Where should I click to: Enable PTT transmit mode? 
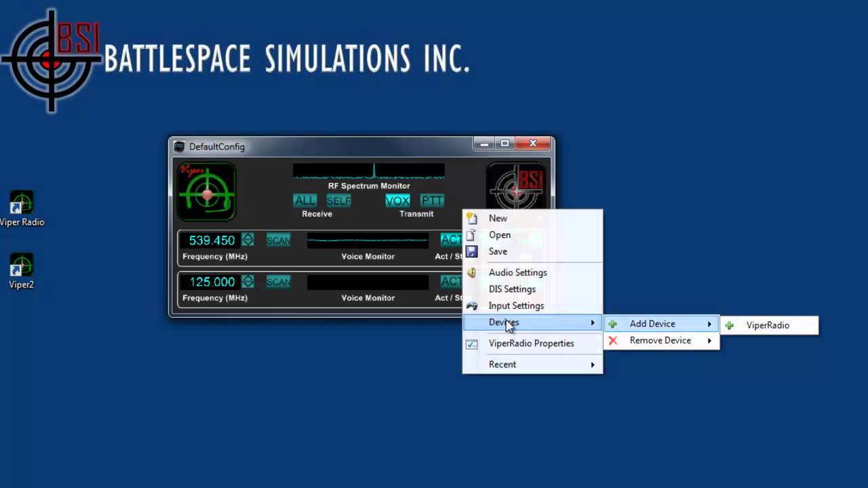pos(432,201)
